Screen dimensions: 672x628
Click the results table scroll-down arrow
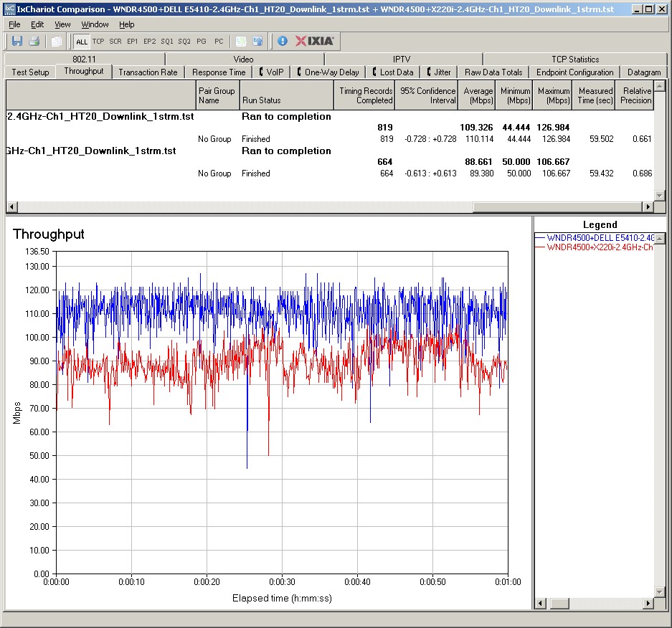coord(660,195)
